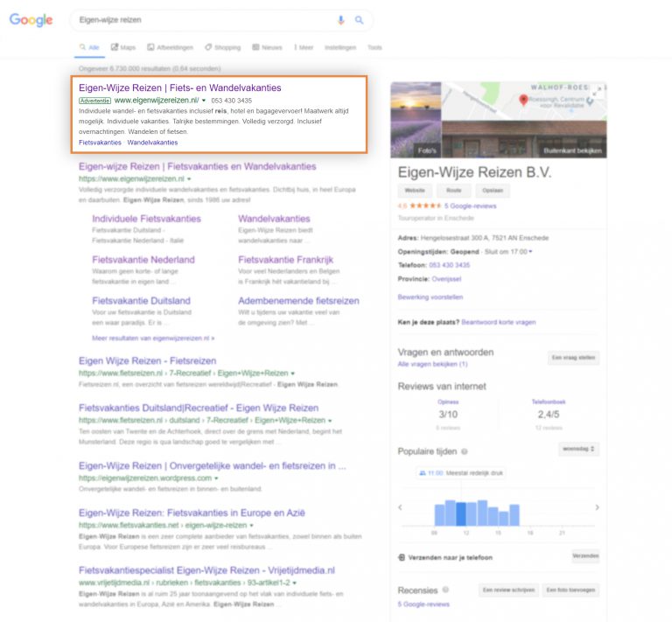Click Meer resultaten van eigenwijzereizen.nl
The image size is (672, 622).
point(153,339)
